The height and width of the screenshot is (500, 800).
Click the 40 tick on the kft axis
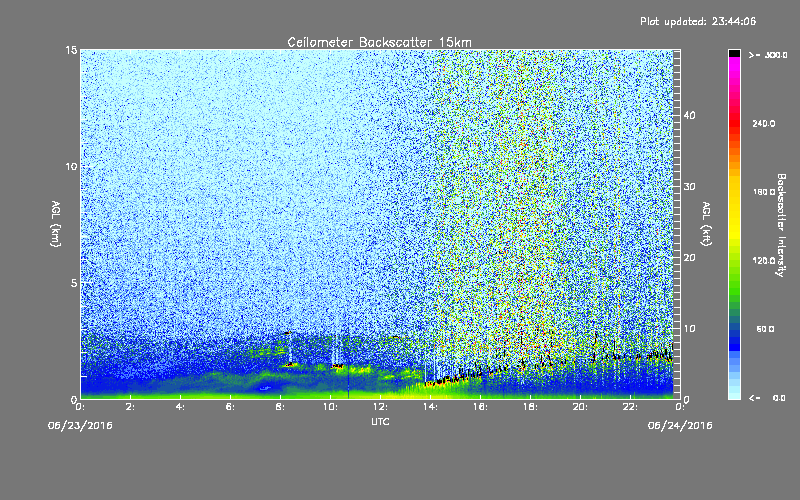point(689,115)
